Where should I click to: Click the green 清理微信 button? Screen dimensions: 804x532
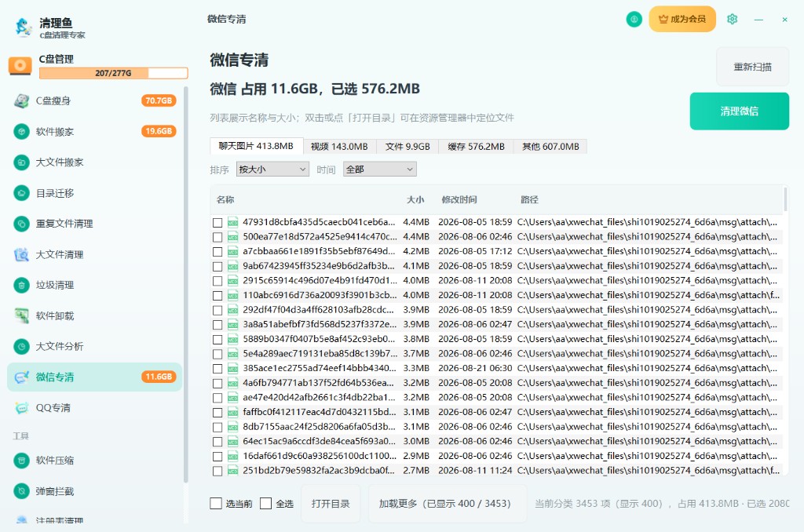(740, 111)
